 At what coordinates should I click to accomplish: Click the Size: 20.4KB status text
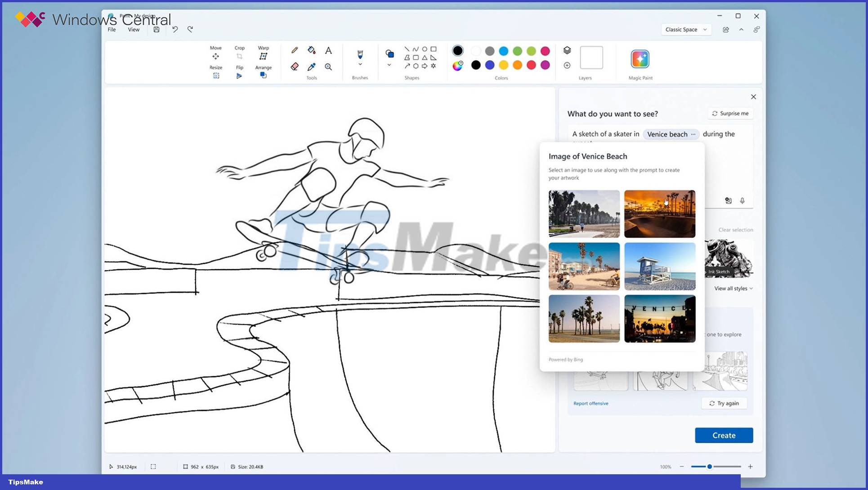(251, 467)
